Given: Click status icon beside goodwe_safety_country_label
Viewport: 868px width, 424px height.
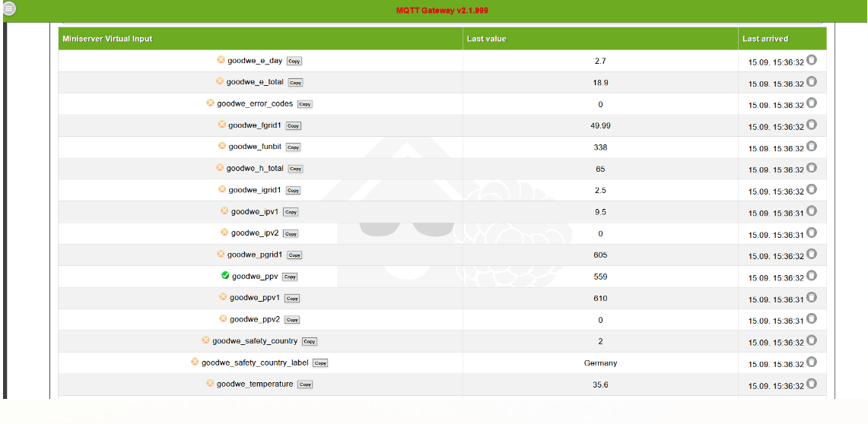Looking at the screenshot, I should click(195, 362).
